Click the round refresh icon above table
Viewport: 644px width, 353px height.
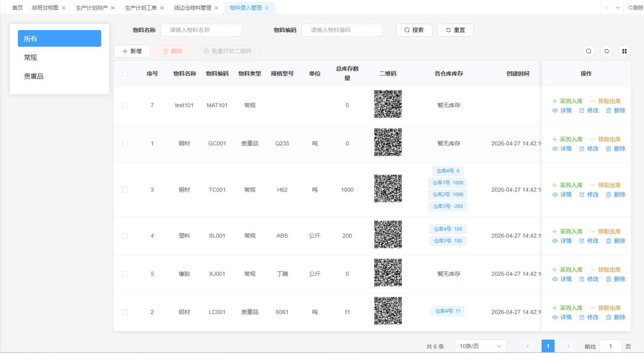pos(606,51)
